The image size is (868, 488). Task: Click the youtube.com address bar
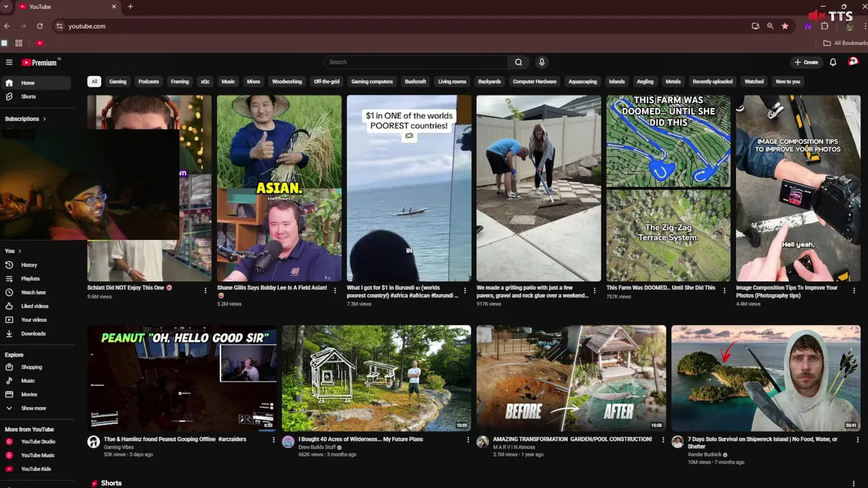click(x=400, y=26)
